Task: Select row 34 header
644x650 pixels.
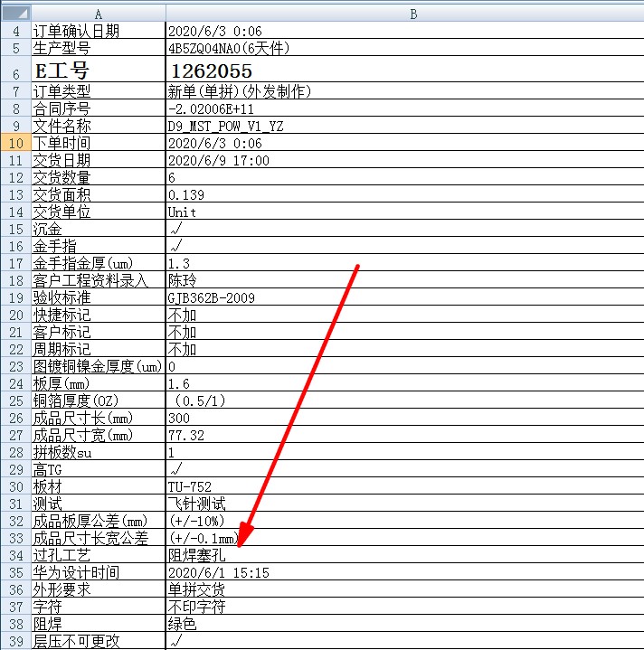Action: click(15, 555)
